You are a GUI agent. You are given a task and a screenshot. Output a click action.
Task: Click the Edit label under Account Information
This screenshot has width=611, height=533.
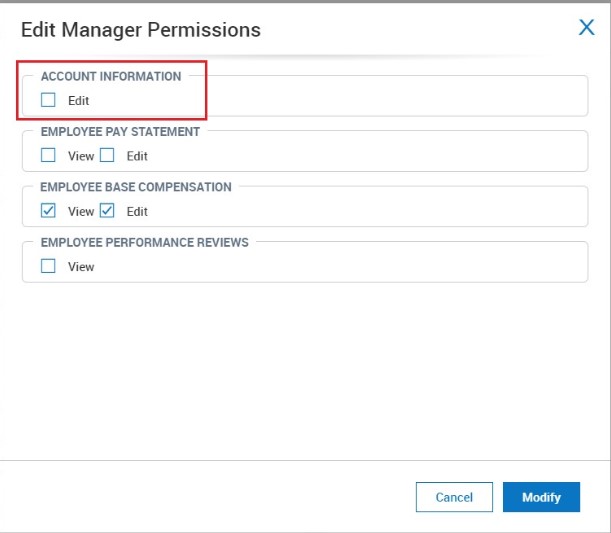point(79,101)
